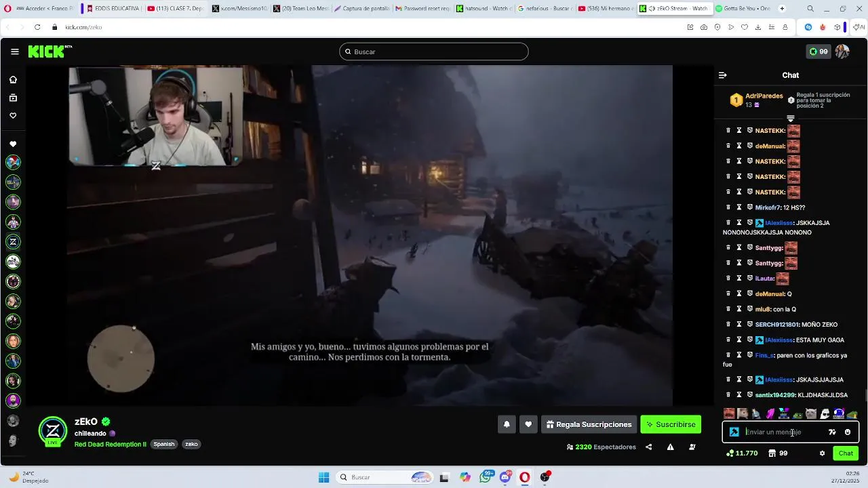The width and height of the screenshot is (868, 488).
Task: Open the Red Dead Redemption II category link
Action: tap(111, 445)
